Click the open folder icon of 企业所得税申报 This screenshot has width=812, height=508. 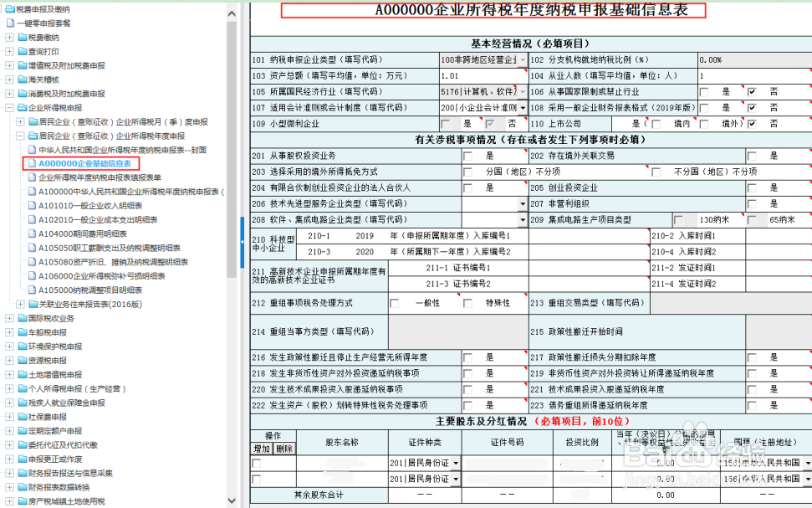click(x=23, y=108)
